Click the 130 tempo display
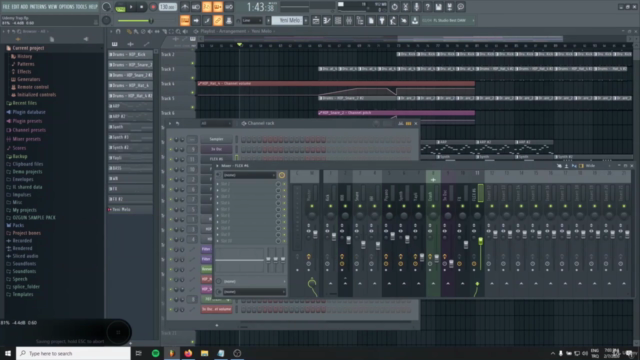Image resolution: width=640 pixels, height=360 pixels. pyautogui.click(x=167, y=7)
